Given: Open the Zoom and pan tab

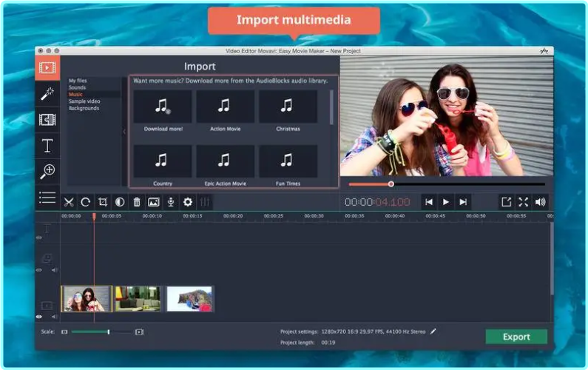Looking at the screenshot, I should tap(47, 172).
